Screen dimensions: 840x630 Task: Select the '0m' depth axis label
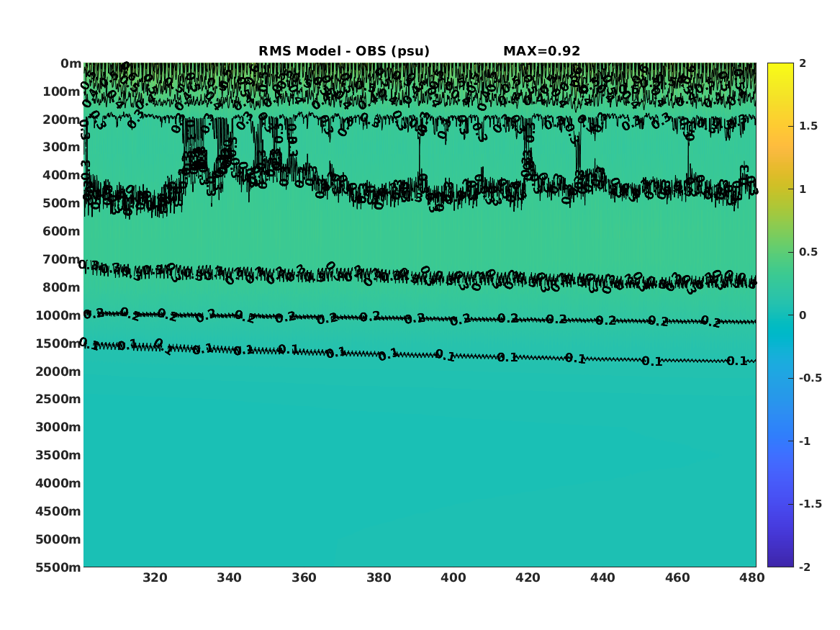click(x=71, y=64)
